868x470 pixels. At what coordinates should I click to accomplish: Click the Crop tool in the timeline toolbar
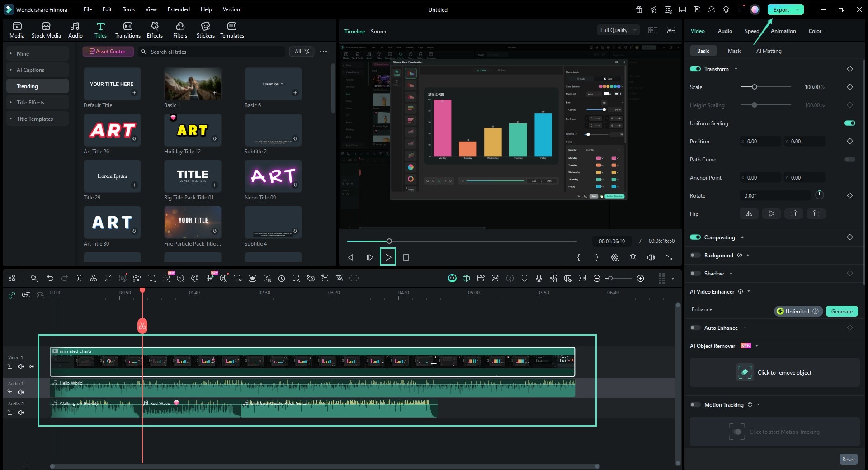coord(108,278)
